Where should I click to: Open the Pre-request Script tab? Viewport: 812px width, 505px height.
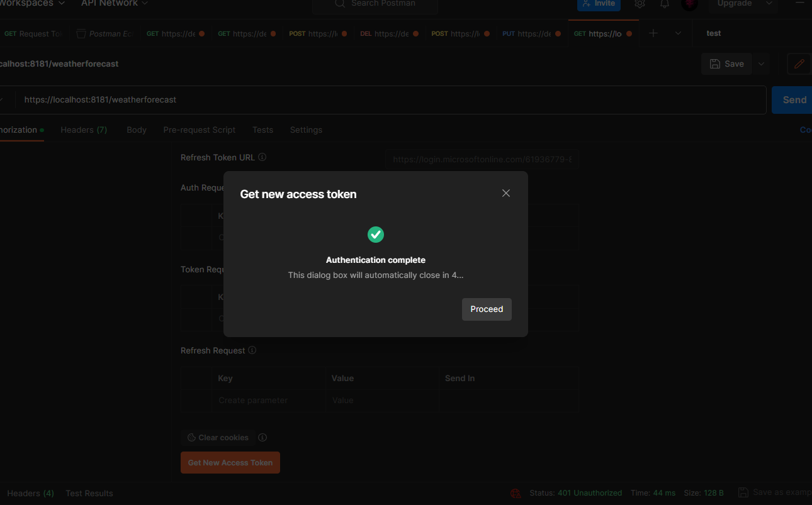click(x=199, y=130)
